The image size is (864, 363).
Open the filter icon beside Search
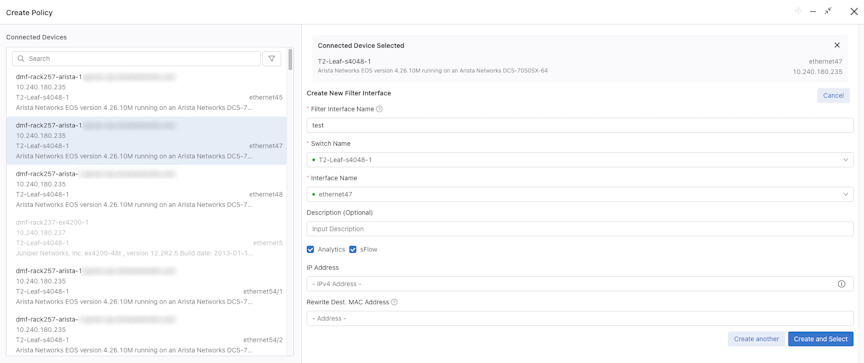pyautogui.click(x=272, y=58)
